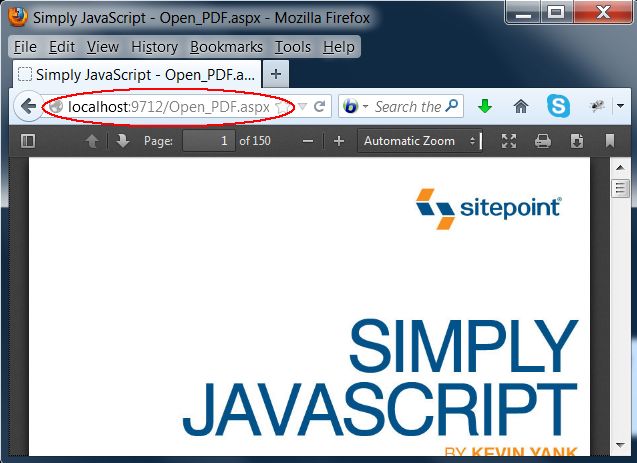
Task: Open the address bar history dropdown
Action: coord(302,107)
